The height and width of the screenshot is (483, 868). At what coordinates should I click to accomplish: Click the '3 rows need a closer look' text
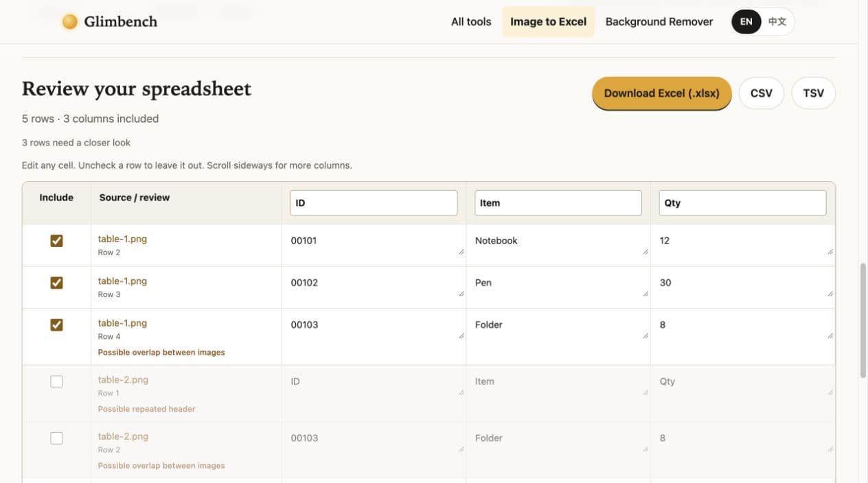pyautogui.click(x=76, y=143)
